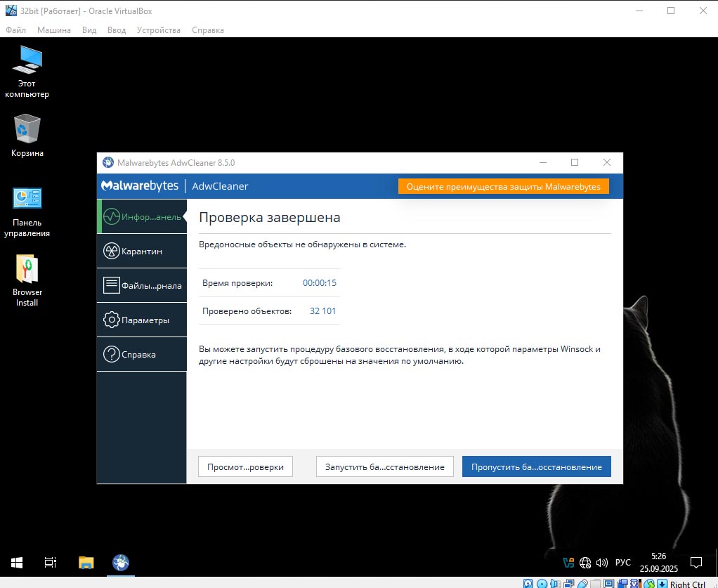This screenshot has height=588, width=718.
Task: Click the question mark help icon
Action: pos(111,354)
